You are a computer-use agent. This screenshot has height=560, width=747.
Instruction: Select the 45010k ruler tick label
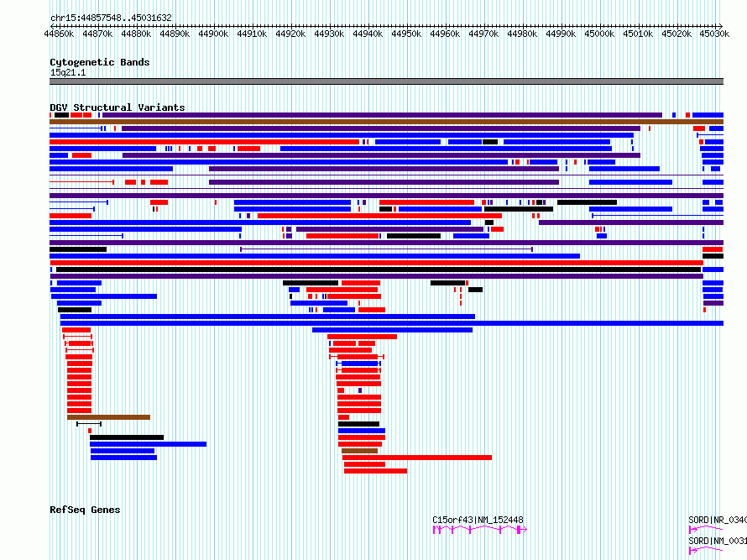coord(638,34)
